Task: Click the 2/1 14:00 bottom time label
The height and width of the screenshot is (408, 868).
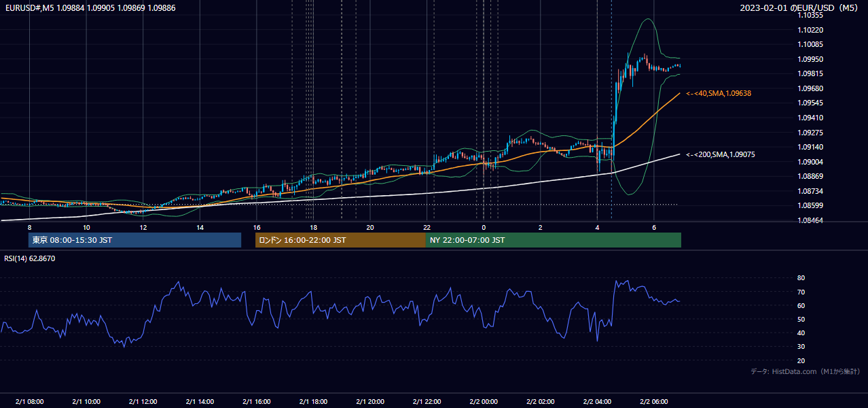Action: click(200, 402)
